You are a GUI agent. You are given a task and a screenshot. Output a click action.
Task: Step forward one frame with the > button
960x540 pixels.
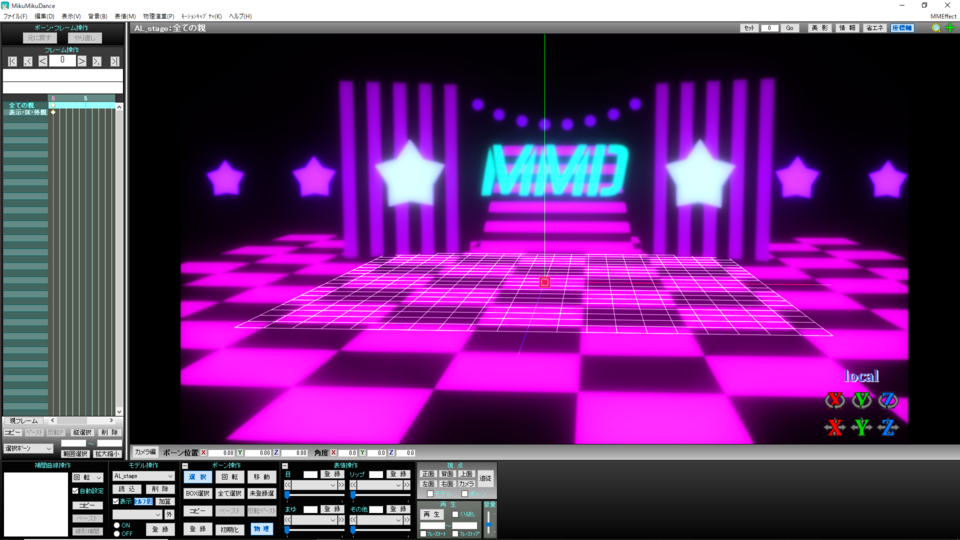[82, 61]
